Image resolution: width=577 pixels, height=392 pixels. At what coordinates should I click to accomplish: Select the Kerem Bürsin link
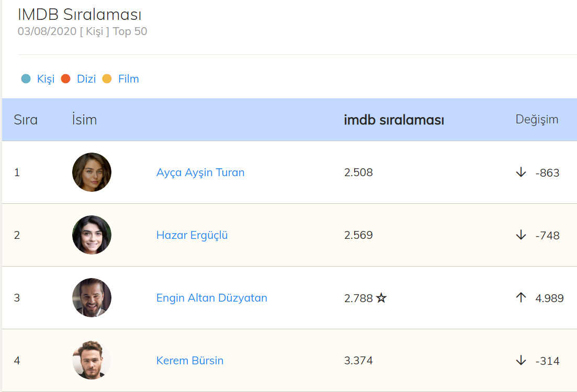pyautogui.click(x=190, y=361)
